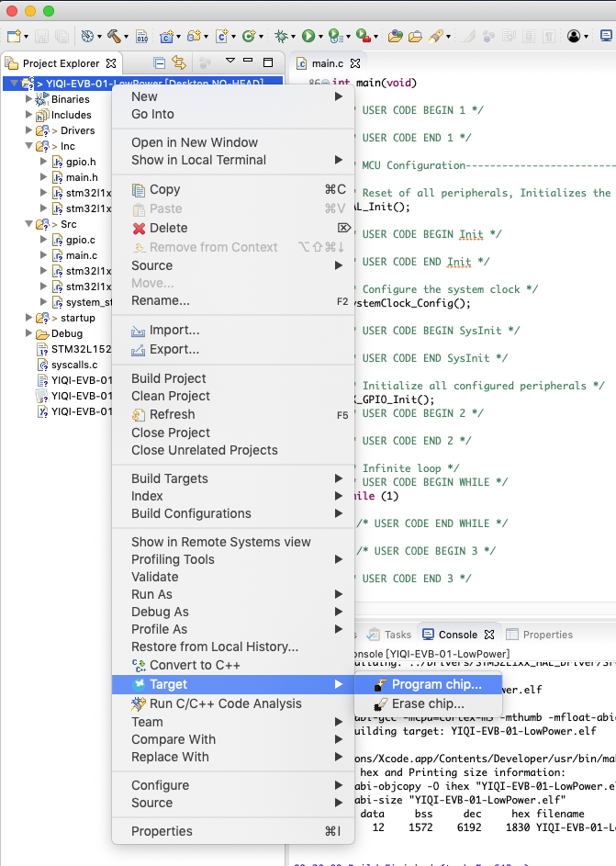
Task: Click the New file wizard icon
Action: point(15,37)
